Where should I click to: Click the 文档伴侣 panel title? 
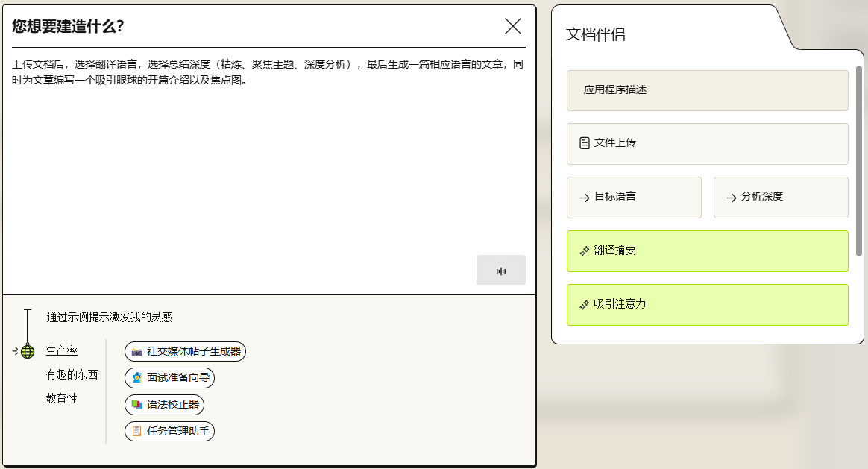[596, 34]
